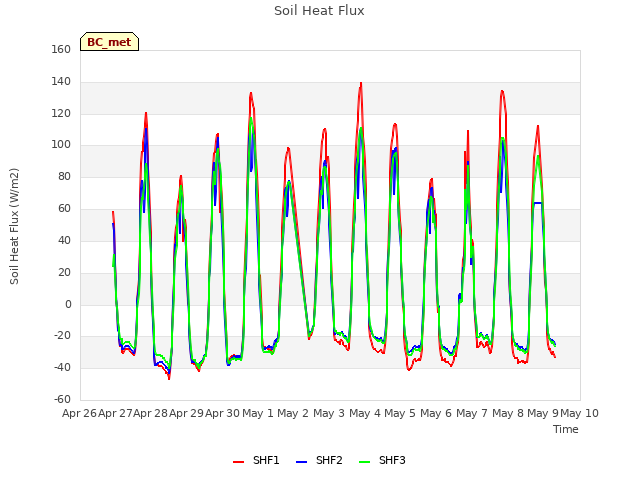Click the 20 y-axis label
This screenshot has height=480, width=640.
point(64,272)
